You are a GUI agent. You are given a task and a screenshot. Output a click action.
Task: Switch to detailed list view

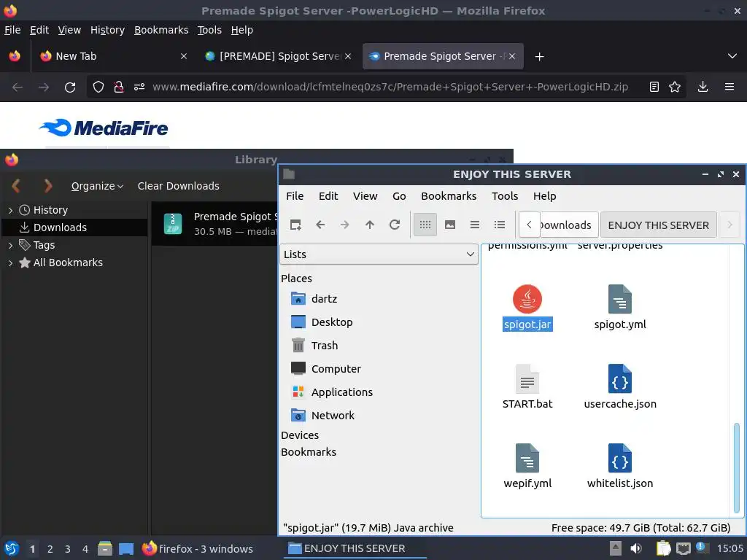[499, 225]
